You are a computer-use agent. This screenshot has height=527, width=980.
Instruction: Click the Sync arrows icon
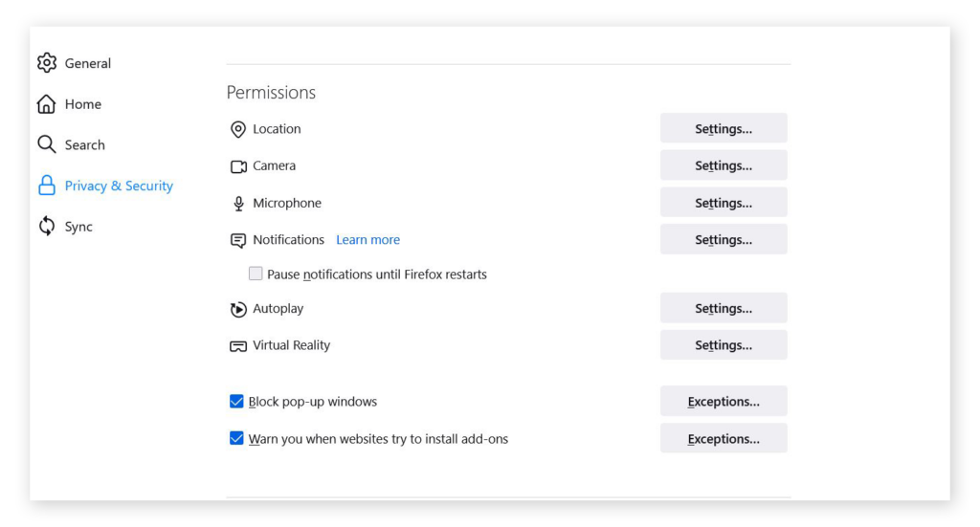47,227
